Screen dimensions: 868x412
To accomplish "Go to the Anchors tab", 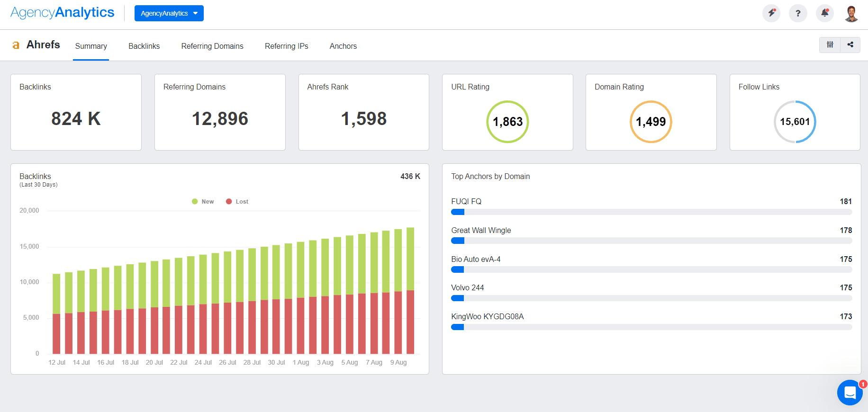I will [x=343, y=46].
